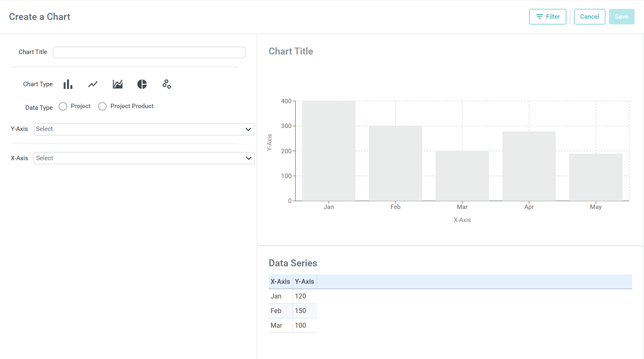Select the line chart type icon
Viewport: 644px width, 359px height.
(93, 84)
